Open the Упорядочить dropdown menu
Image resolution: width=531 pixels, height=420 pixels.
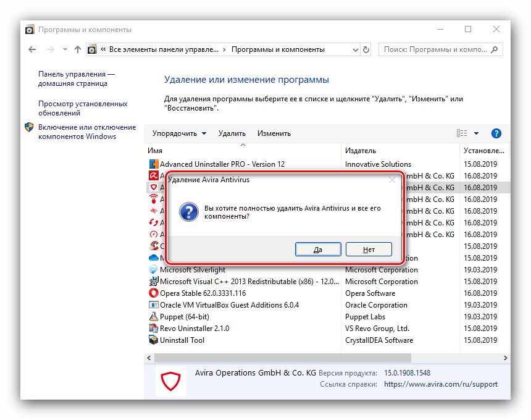[x=179, y=133]
